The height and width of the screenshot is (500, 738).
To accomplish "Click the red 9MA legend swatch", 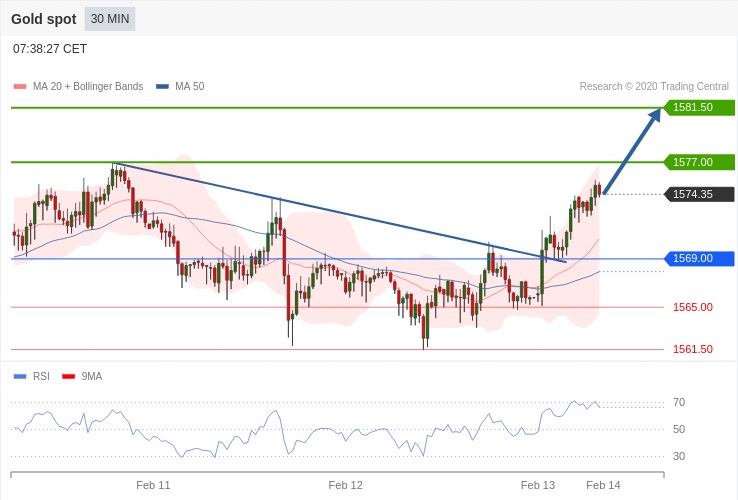I will pyautogui.click(x=68, y=376).
